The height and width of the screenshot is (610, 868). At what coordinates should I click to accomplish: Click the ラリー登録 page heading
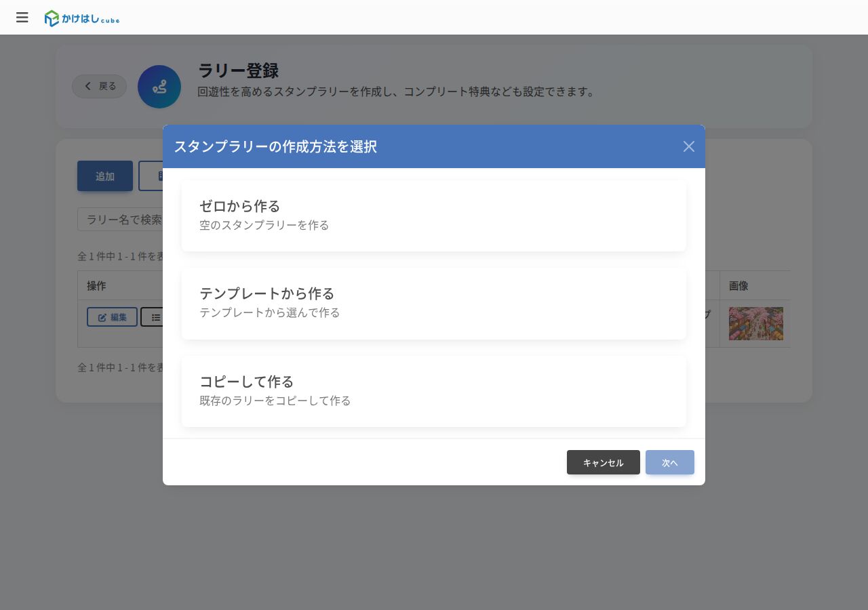[x=238, y=70]
